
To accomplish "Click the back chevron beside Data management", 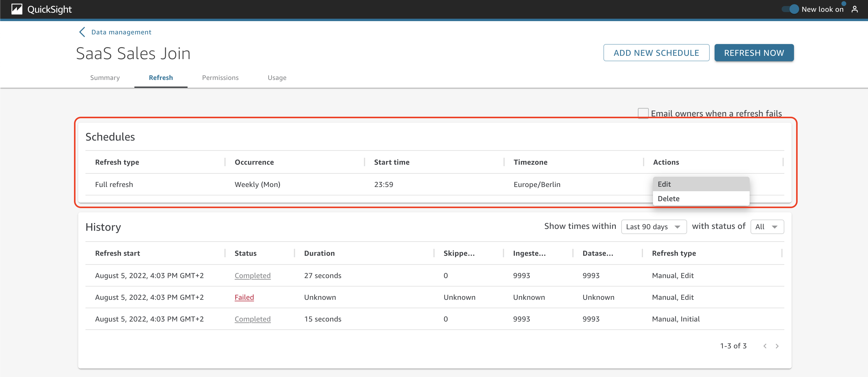I will (82, 32).
